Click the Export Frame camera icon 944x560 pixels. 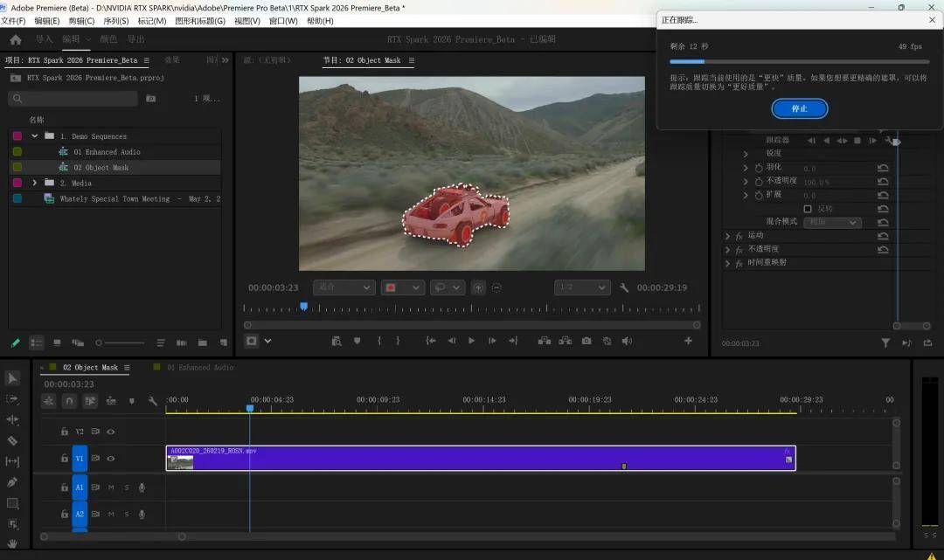coord(587,341)
